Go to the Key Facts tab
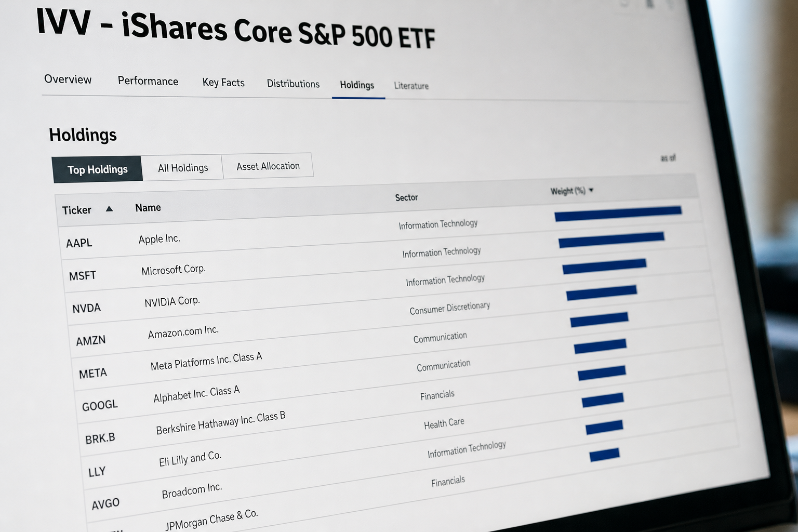The width and height of the screenshot is (798, 532). (223, 83)
